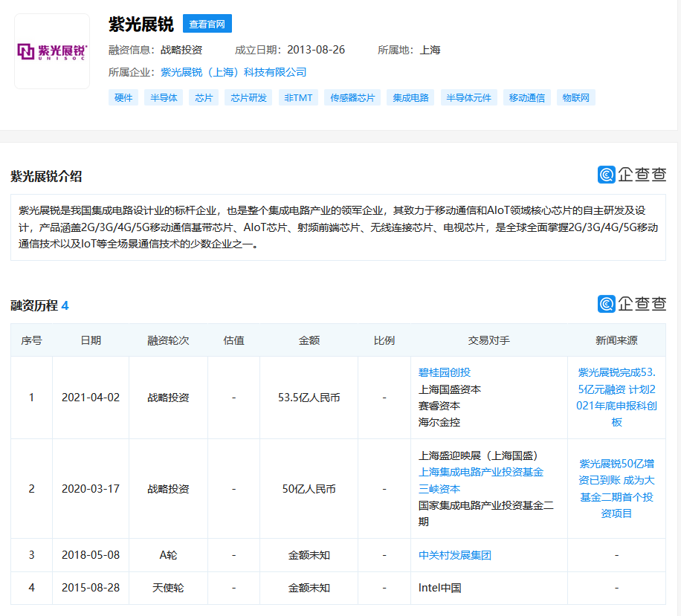Click the Intel中国 investor text
681x616 pixels.
439,588
